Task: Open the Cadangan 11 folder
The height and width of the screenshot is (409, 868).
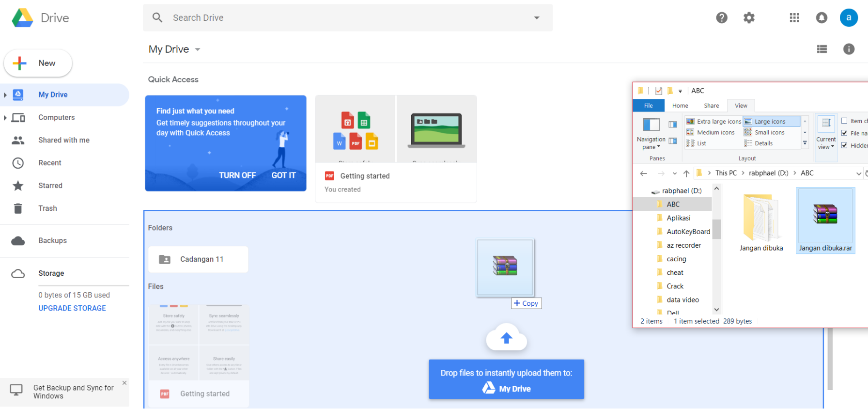Action: click(198, 259)
